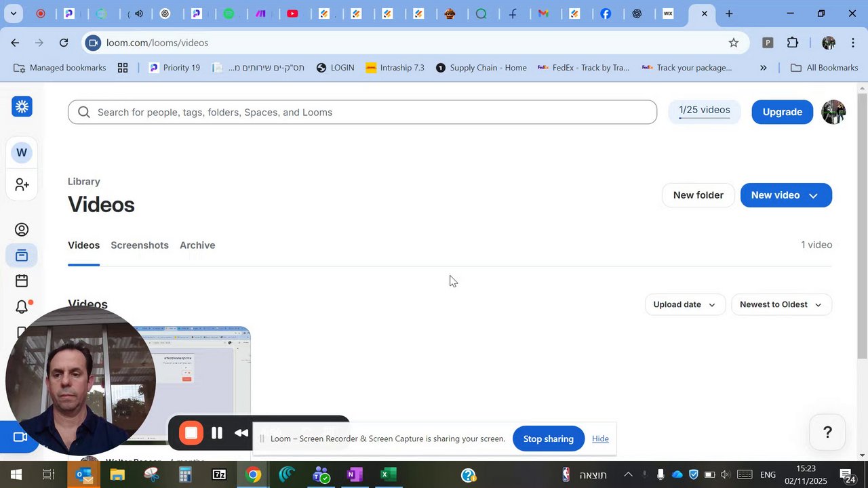Expand the Newest to Oldest dropdown
This screenshot has height=488, width=868.
(781, 304)
